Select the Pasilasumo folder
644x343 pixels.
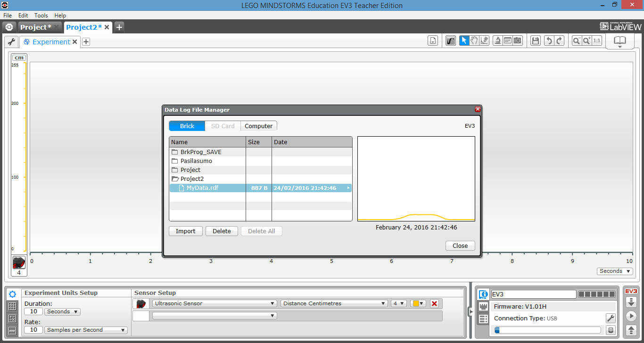click(261, 161)
